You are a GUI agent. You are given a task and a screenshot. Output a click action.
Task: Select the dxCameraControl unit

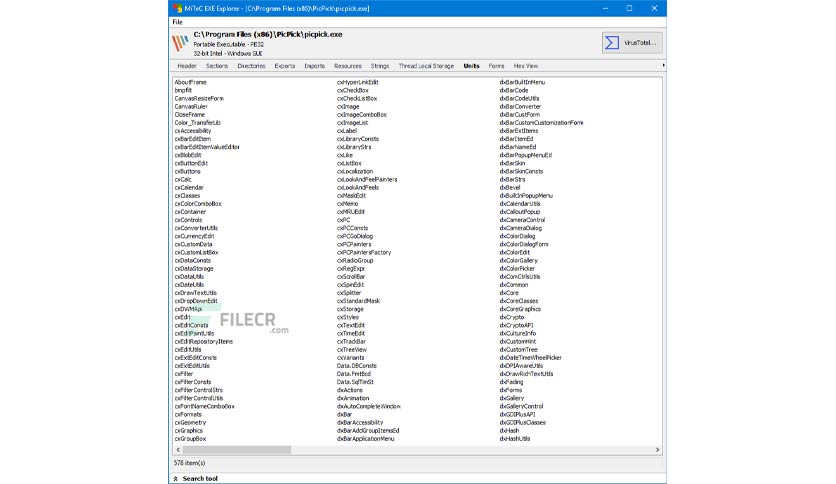click(522, 220)
